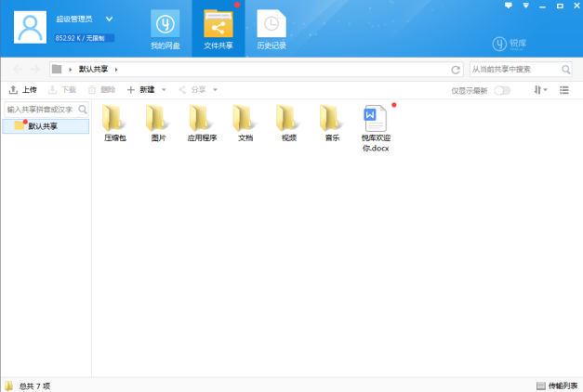Switch to the 文件共享 tab

click(219, 29)
